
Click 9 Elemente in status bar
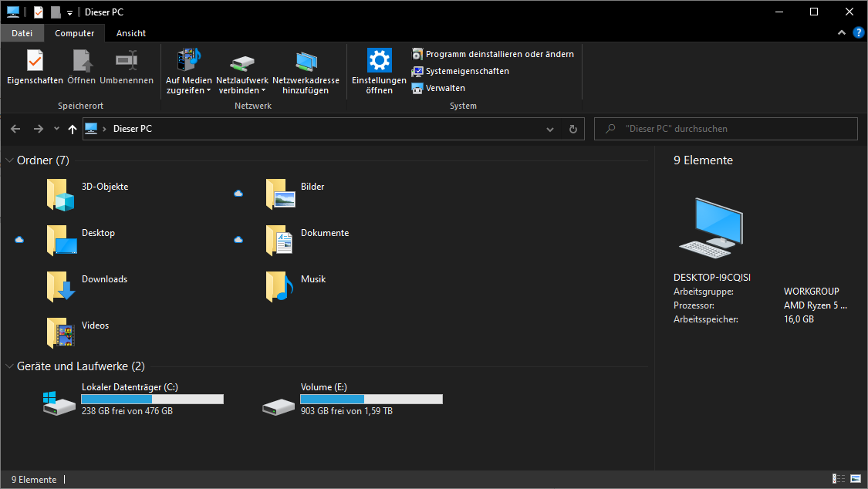point(34,480)
